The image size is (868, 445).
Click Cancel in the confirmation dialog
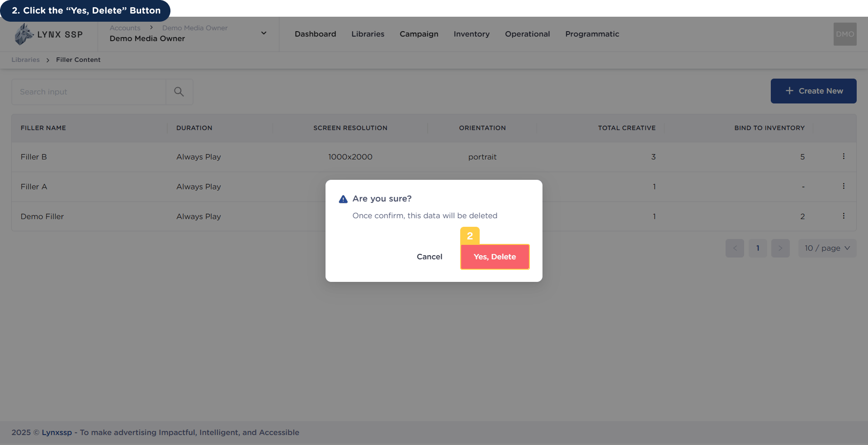click(429, 257)
